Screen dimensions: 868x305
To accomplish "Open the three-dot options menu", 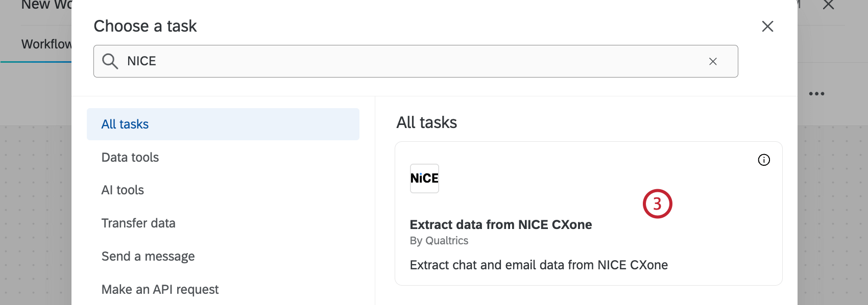I will pos(817,93).
